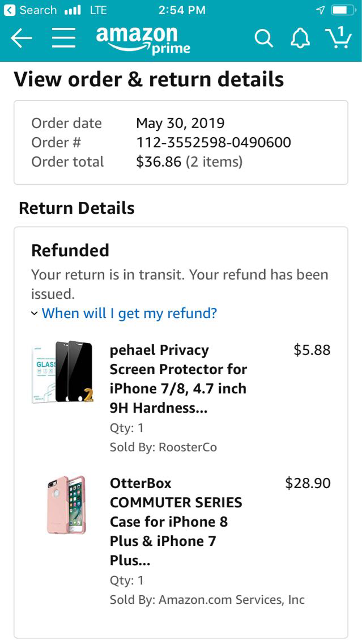
Task: Tap the status bar clock
Action: [182, 10]
